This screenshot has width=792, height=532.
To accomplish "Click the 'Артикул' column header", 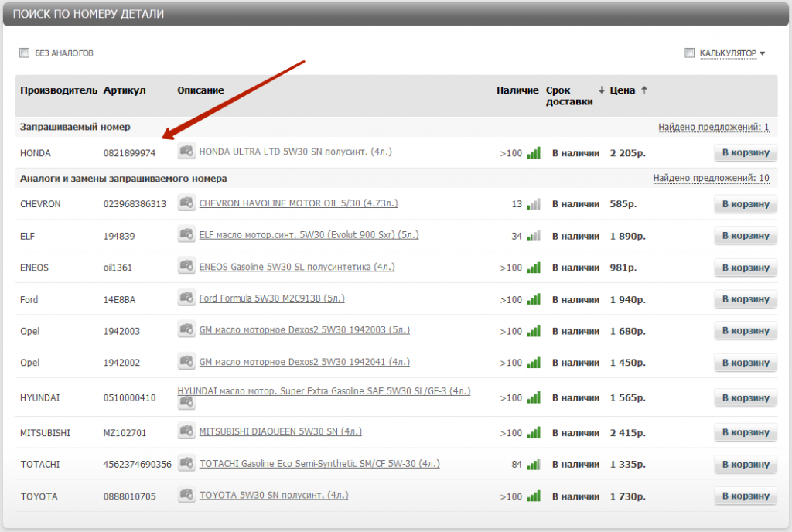I will point(125,90).
